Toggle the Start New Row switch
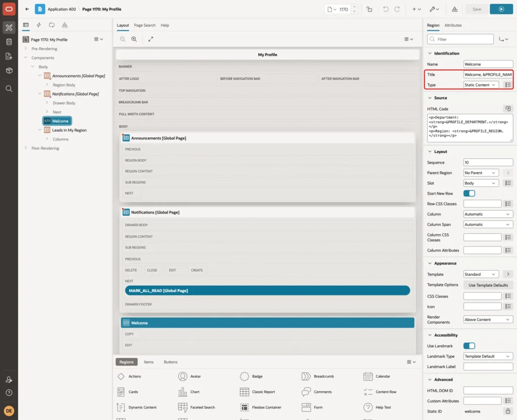 click(x=469, y=193)
